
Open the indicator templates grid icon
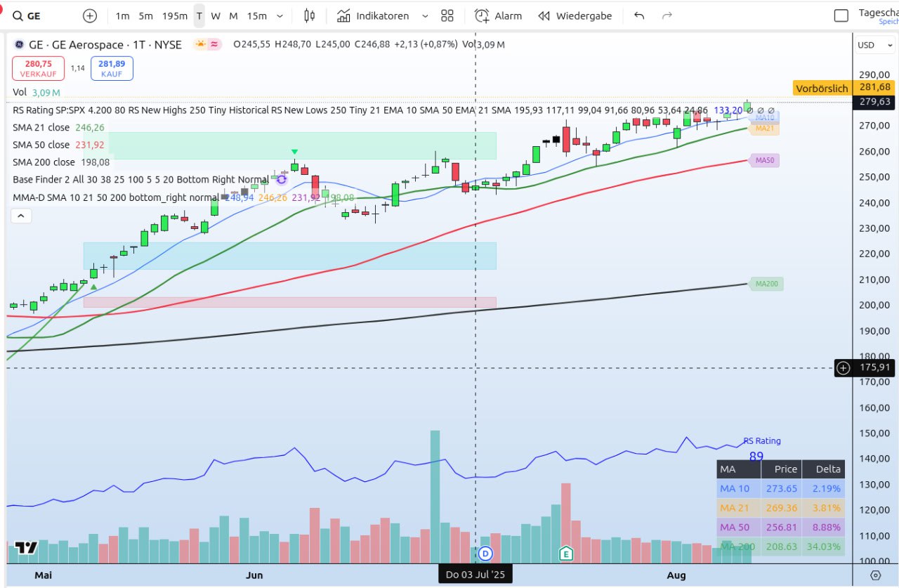click(x=447, y=15)
